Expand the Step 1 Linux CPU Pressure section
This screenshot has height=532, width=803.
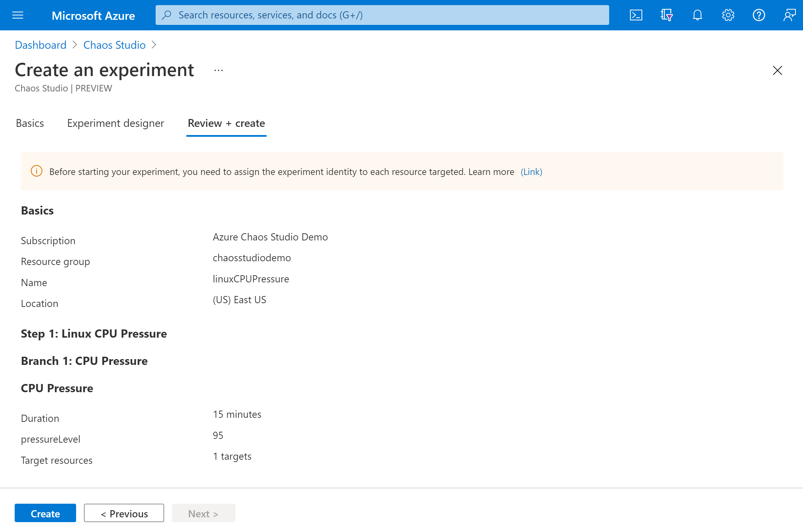(94, 333)
